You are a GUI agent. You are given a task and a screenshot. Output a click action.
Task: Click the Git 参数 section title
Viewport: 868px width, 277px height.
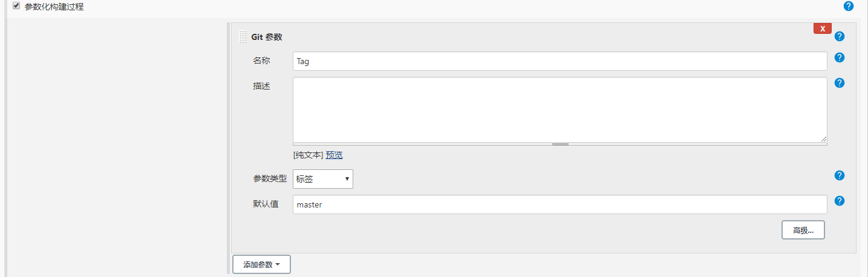tap(267, 37)
